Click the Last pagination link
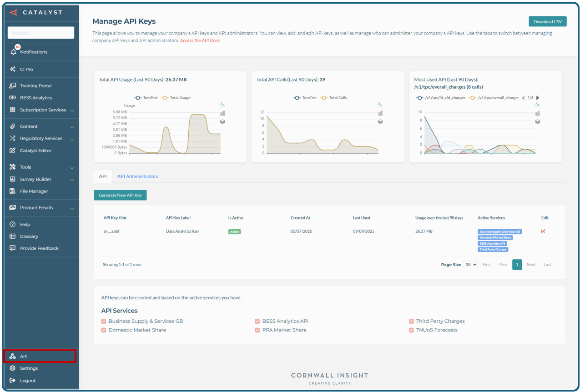 point(547,264)
